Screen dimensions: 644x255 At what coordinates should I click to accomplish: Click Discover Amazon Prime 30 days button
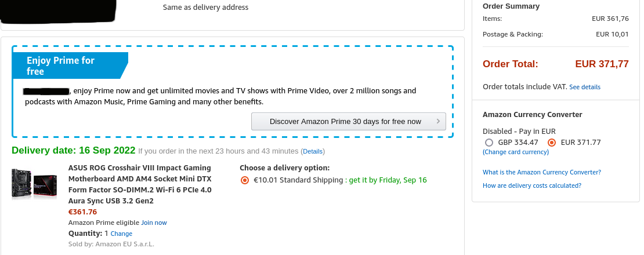click(x=348, y=121)
